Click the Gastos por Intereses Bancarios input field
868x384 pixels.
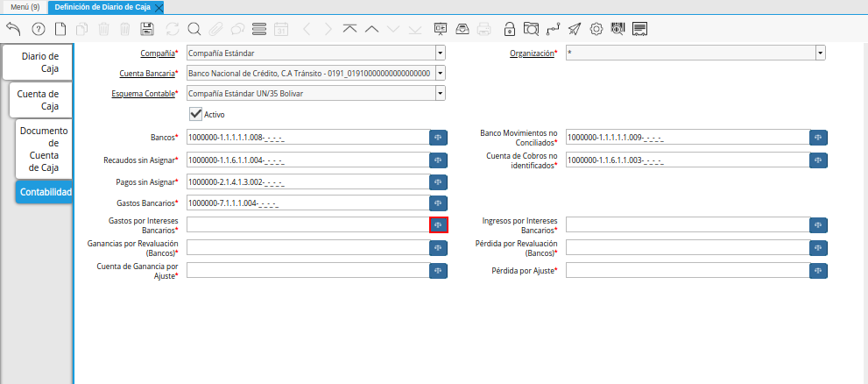click(x=307, y=224)
